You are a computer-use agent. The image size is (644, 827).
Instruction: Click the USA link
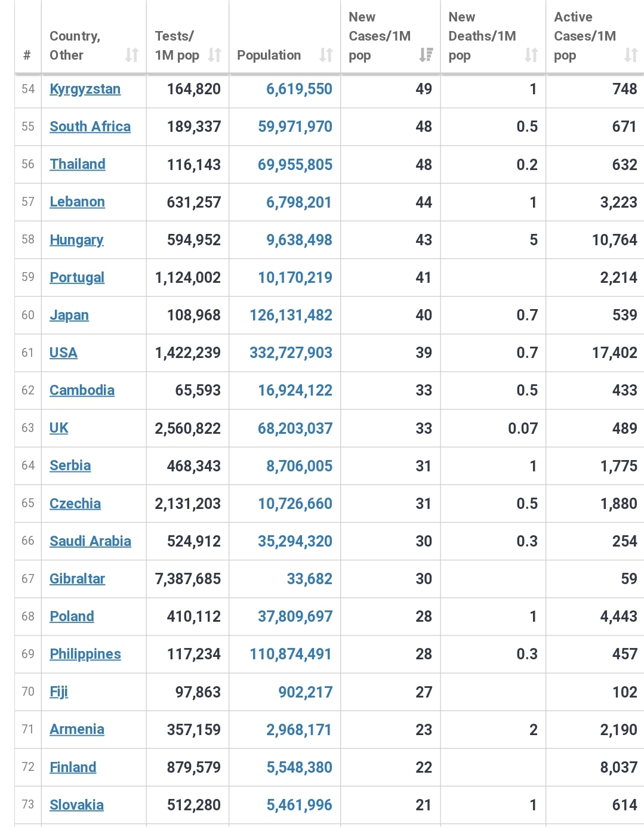point(63,353)
